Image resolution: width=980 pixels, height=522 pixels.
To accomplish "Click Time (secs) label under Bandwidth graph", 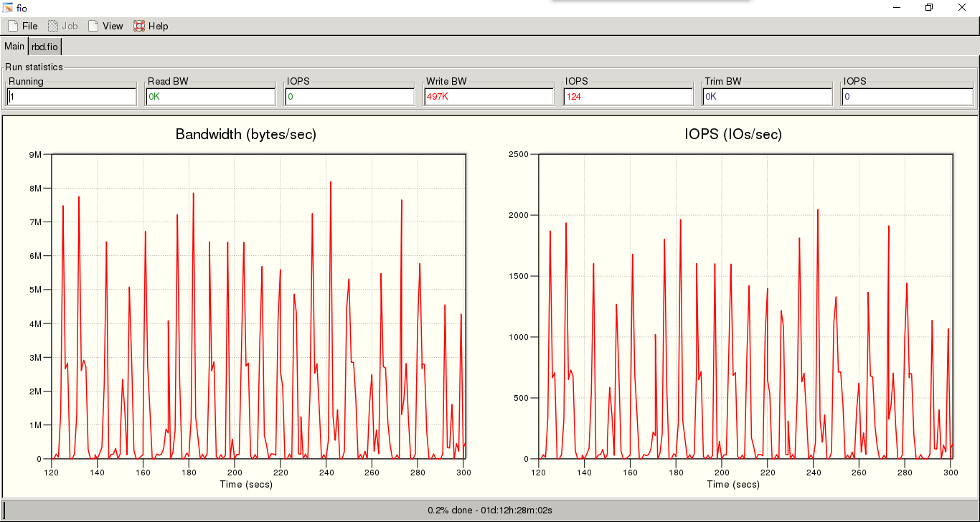I will point(246,484).
